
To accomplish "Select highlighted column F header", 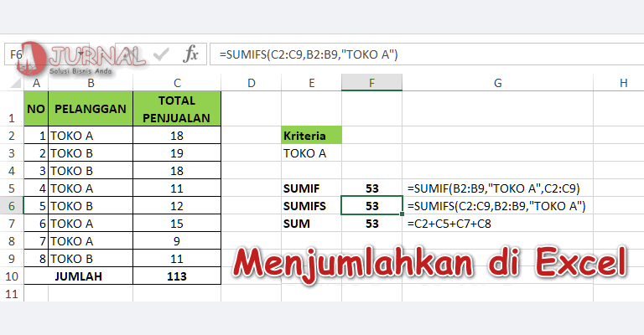I will pos(371,83).
